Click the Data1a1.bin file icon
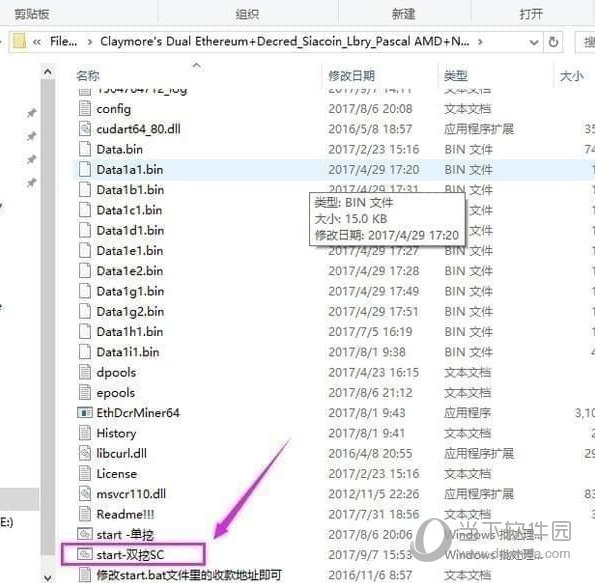 [85, 170]
